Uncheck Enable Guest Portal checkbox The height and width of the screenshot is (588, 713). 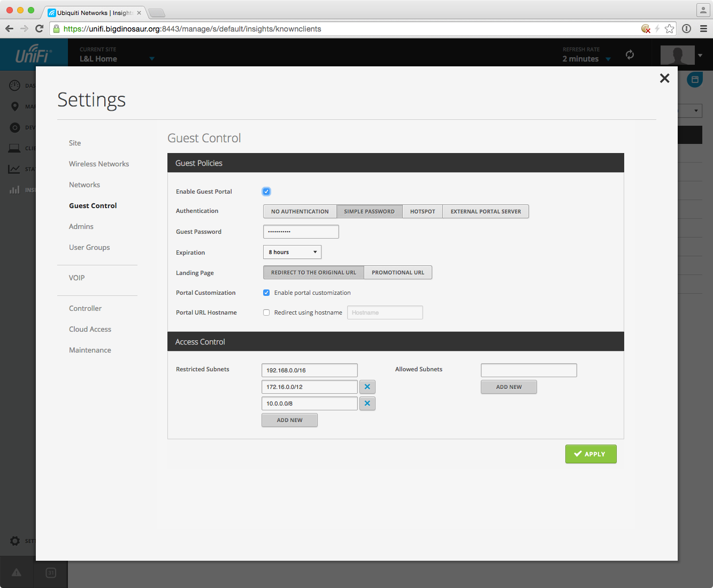(266, 192)
